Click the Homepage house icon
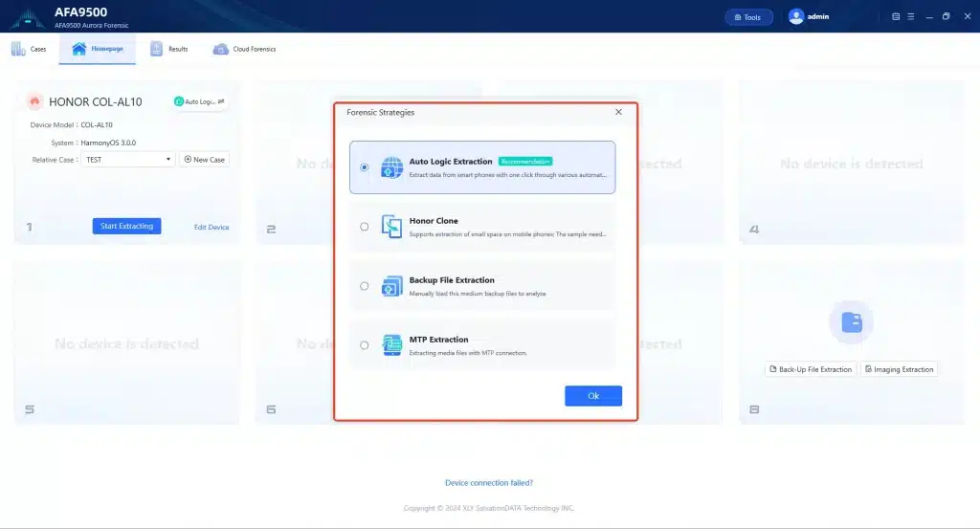 tap(78, 49)
